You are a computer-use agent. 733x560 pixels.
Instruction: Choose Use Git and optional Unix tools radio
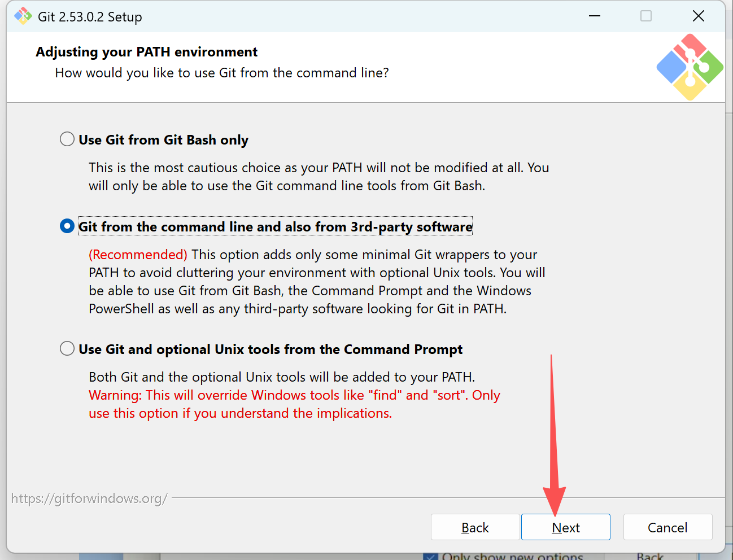(67, 348)
